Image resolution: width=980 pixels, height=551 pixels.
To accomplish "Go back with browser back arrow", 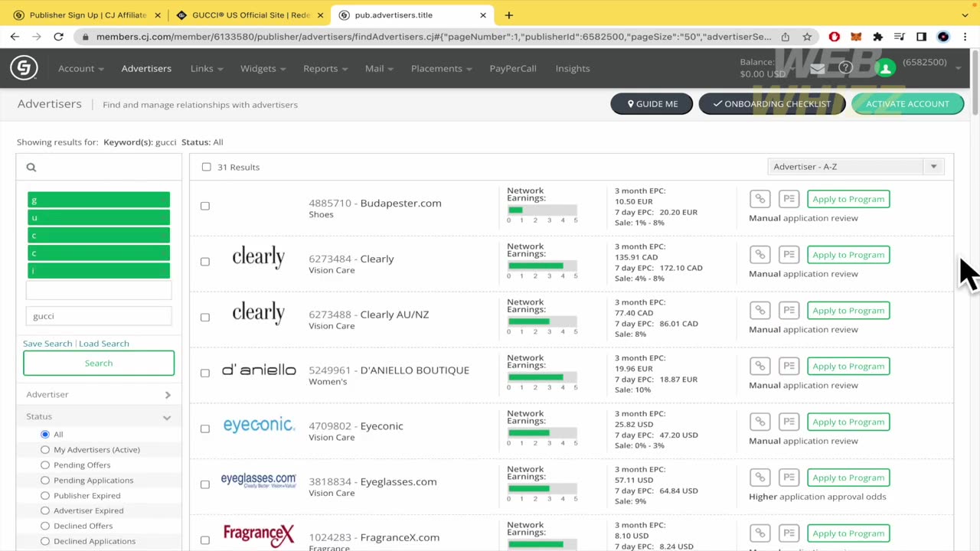I will point(15,36).
